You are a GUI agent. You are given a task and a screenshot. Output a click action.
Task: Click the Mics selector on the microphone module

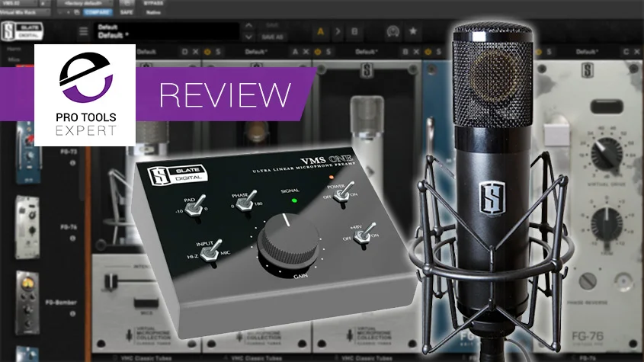[146, 303]
